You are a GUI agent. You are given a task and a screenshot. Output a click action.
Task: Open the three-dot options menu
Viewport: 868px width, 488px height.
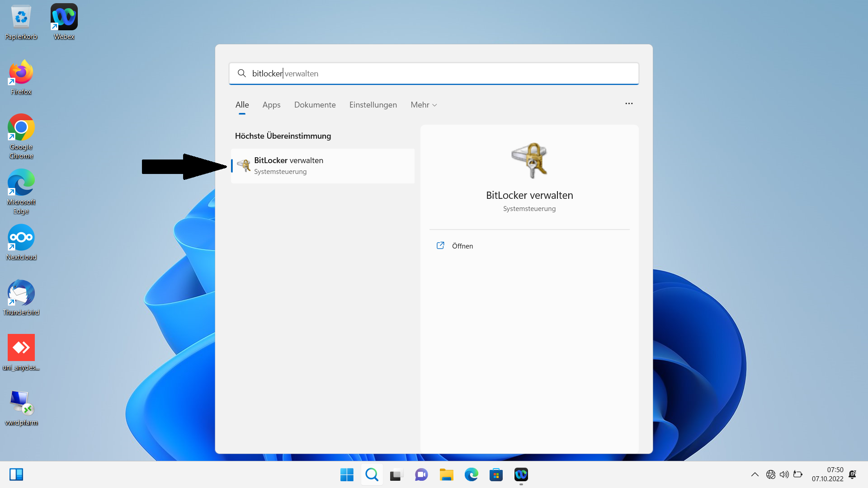coord(629,103)
